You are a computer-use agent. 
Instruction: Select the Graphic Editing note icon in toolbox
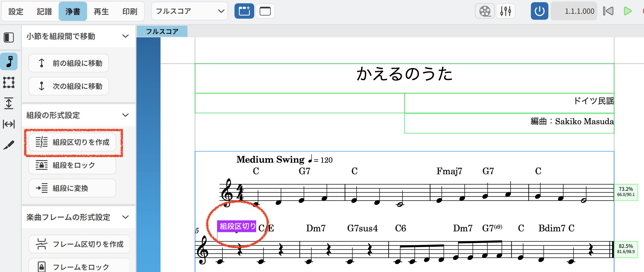point(9,61)
